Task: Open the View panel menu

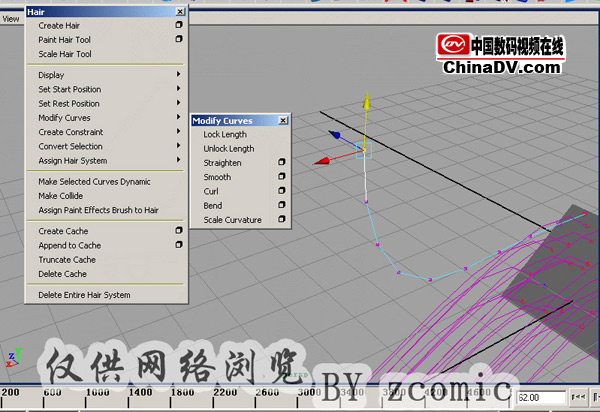Action: (11, 19)
